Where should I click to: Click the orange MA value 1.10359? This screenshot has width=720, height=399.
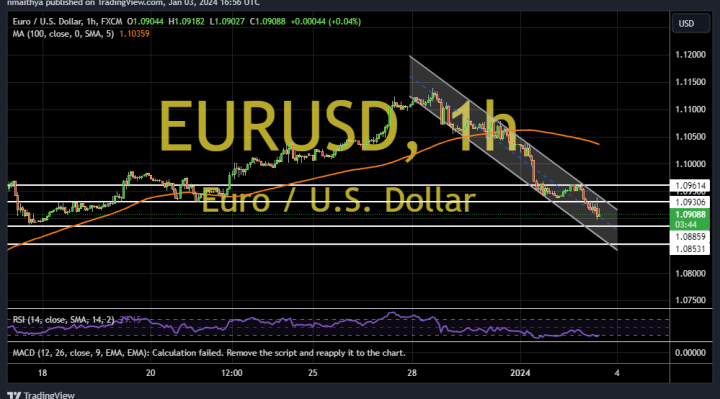point(134,34)
